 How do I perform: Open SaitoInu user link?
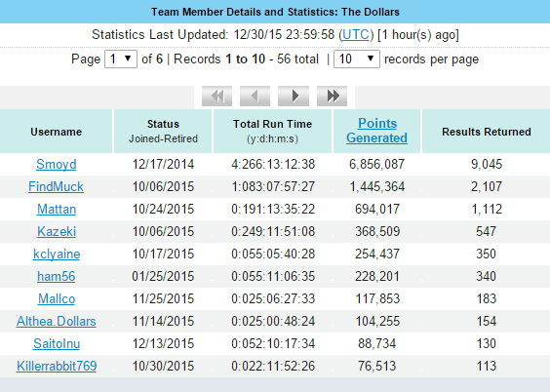pyautogui.click(x=57, y=343)
